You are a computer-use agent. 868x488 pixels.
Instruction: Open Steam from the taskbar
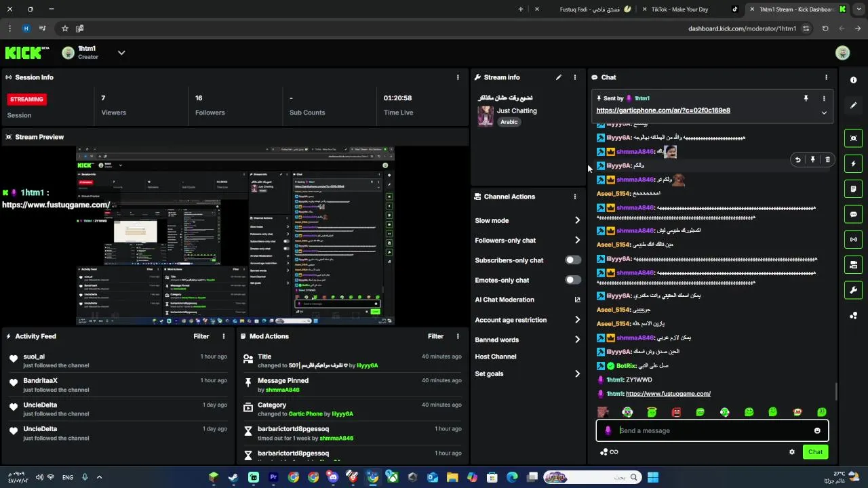(x=233, y=477)
